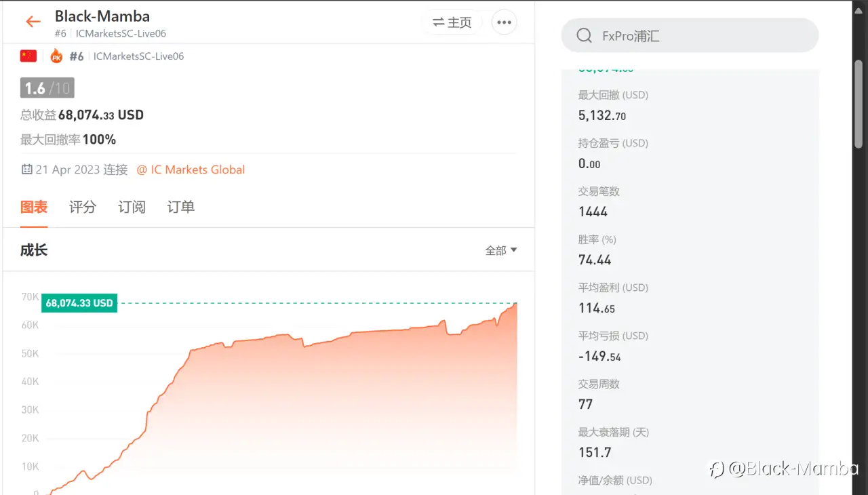
Task: Click the 成长 chart heading
Action: click(34, 250)
